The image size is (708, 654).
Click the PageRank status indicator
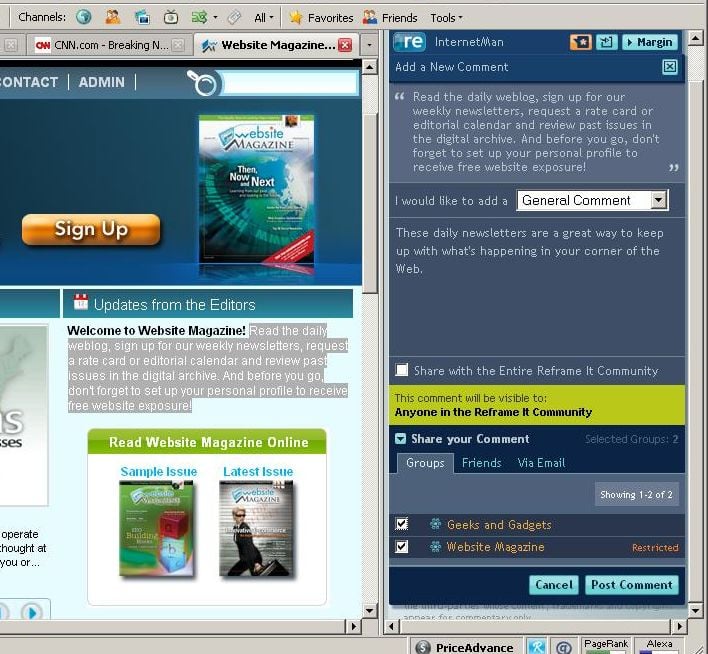tap(606, 645)
